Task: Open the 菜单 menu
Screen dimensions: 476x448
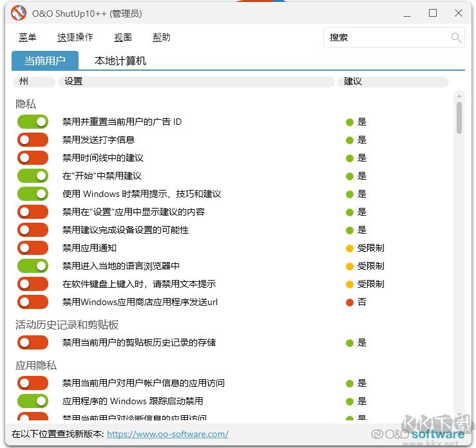Action: pos(27,37)
